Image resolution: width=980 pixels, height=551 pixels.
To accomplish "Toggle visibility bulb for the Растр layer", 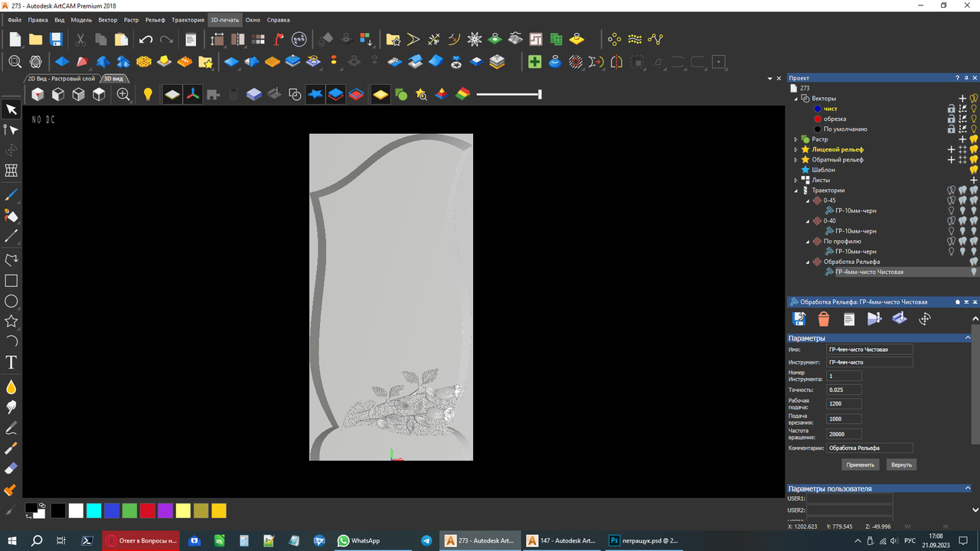I will (974, 139).
